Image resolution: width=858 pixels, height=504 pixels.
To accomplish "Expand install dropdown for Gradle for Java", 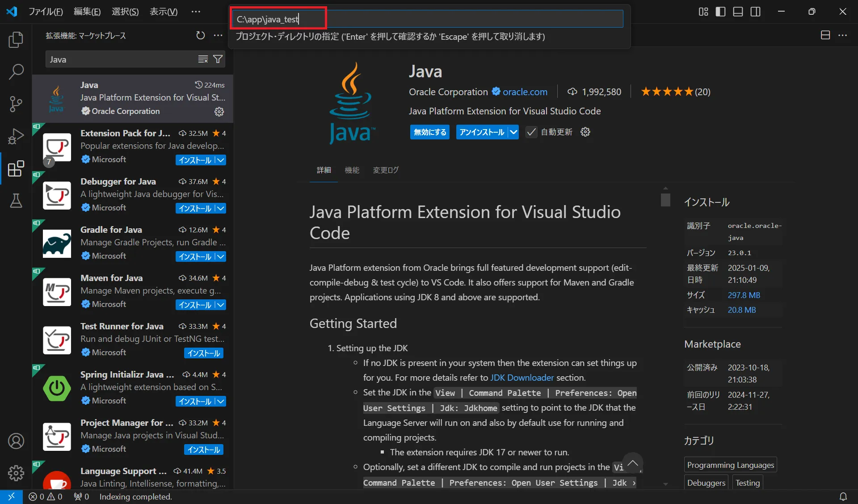I will [x=220, y=256].
